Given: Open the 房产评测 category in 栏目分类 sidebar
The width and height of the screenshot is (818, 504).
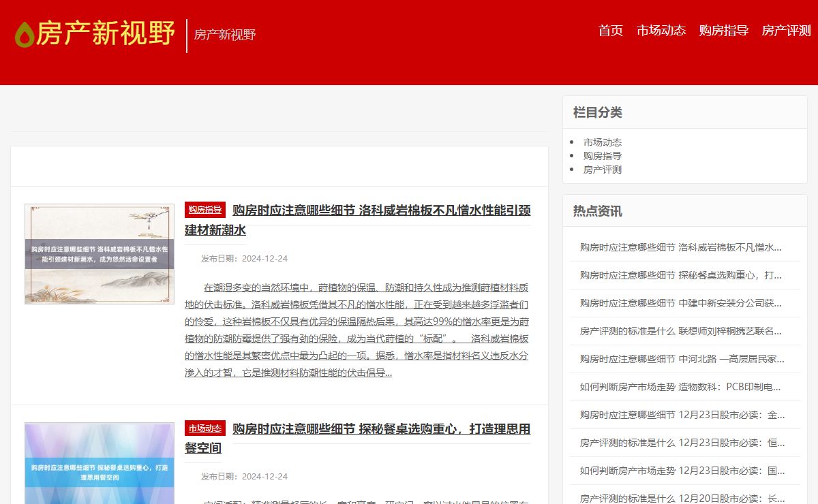Looking at the screenshot, I should (603, 170).
